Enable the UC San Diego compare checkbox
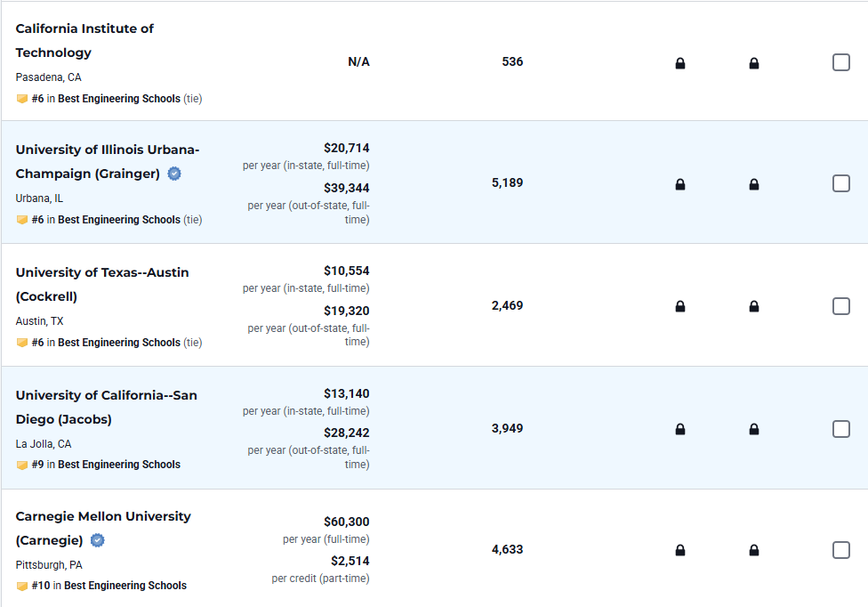This screenshot has height=607, width=868. pos(840,429)
